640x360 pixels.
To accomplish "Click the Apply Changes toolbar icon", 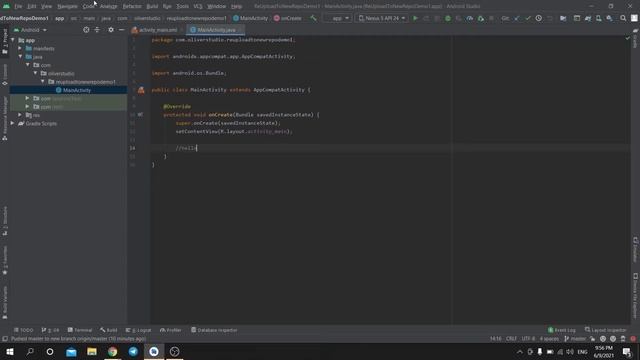I will click(426, 18).
